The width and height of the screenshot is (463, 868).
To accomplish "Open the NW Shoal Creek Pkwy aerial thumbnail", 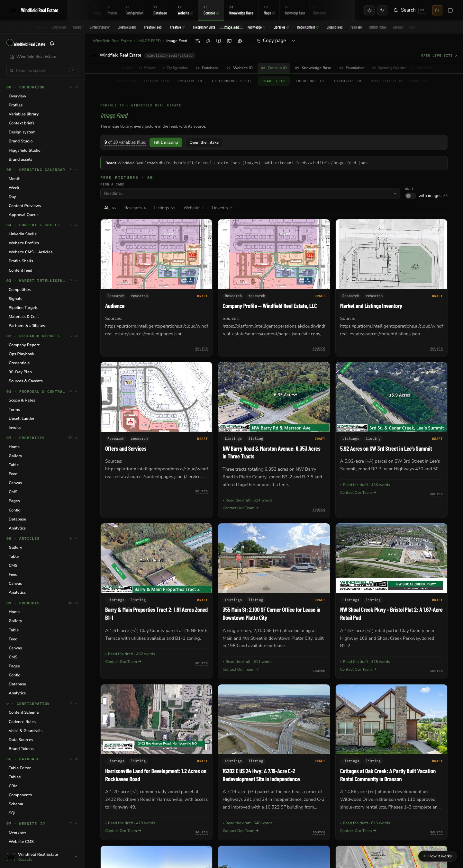I will point(391,558).
